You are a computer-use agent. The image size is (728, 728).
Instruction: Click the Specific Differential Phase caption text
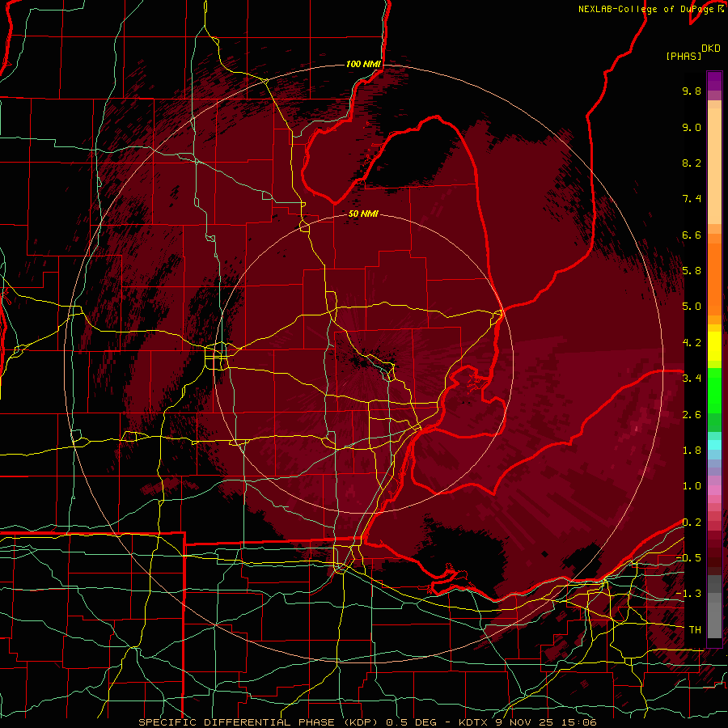point(367,722)
